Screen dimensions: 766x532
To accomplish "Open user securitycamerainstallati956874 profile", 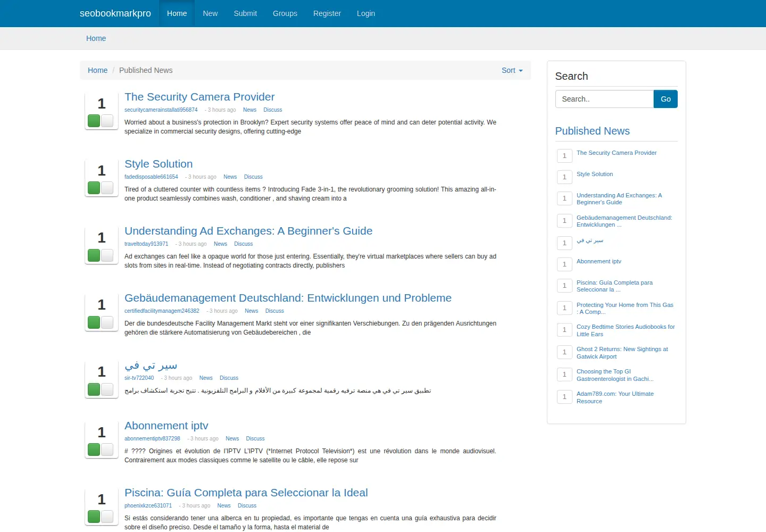I will pyautogui.click(x=161, y=110).
